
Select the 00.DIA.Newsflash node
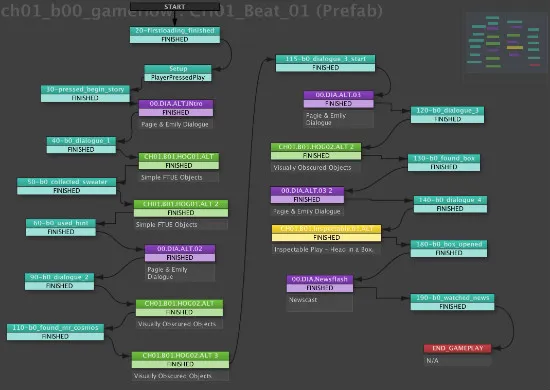click(320, 283)
